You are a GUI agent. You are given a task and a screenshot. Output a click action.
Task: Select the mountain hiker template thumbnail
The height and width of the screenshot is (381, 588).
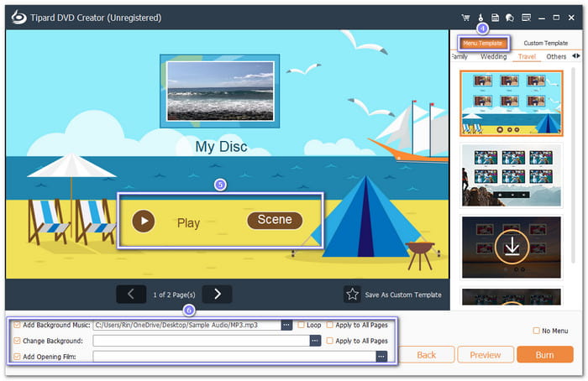pyautogui.click(x=511, y=175)
